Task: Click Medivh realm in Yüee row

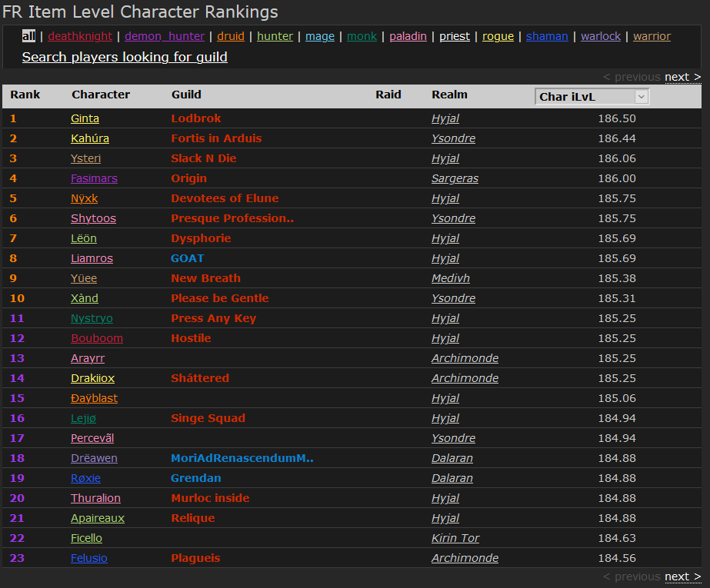Action: pos(451,278)
